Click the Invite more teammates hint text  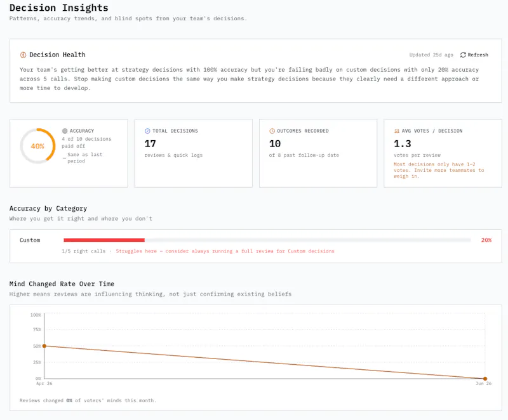point(439,170)
